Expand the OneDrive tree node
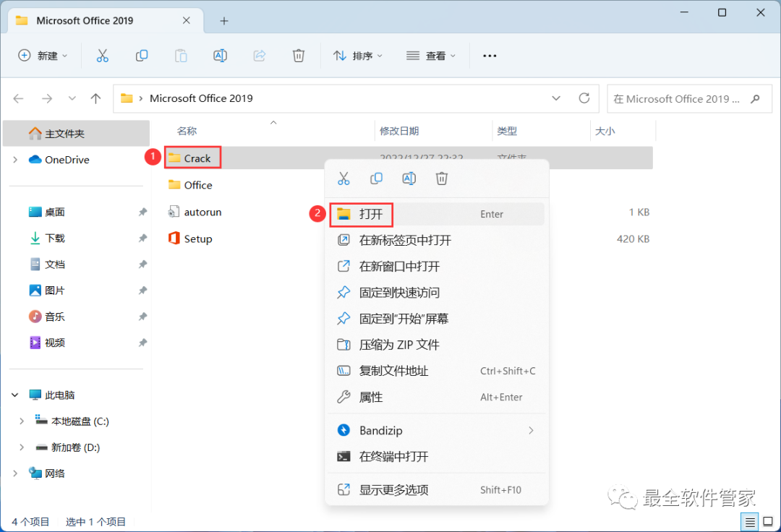Screen dimensions: 781x532 coord(15,160)
